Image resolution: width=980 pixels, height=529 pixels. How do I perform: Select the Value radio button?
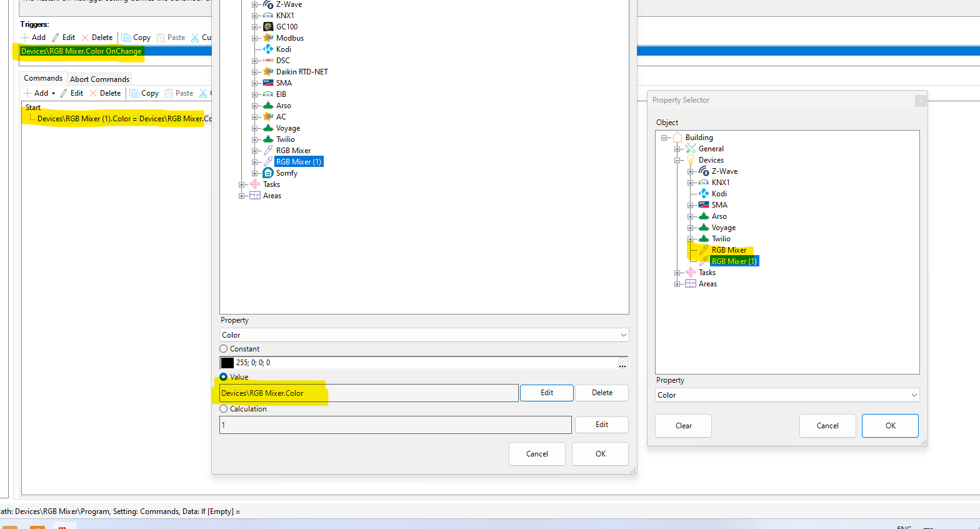pyautogui.click(x=224, y=377)
